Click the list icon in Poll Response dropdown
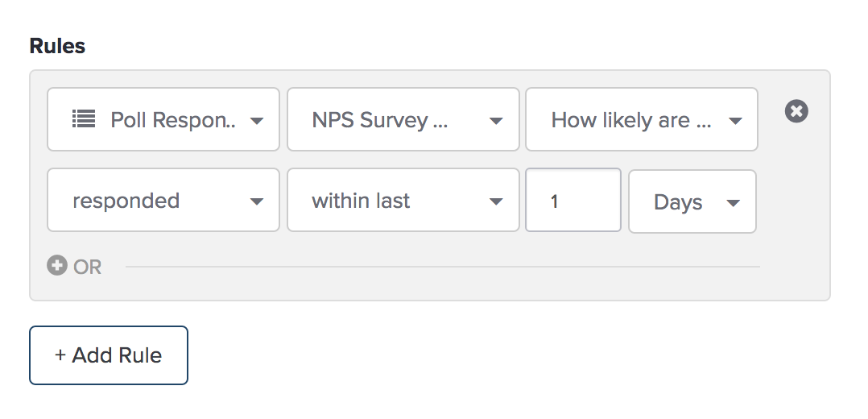This screenshot has height=419, width=868. point(84,118)
